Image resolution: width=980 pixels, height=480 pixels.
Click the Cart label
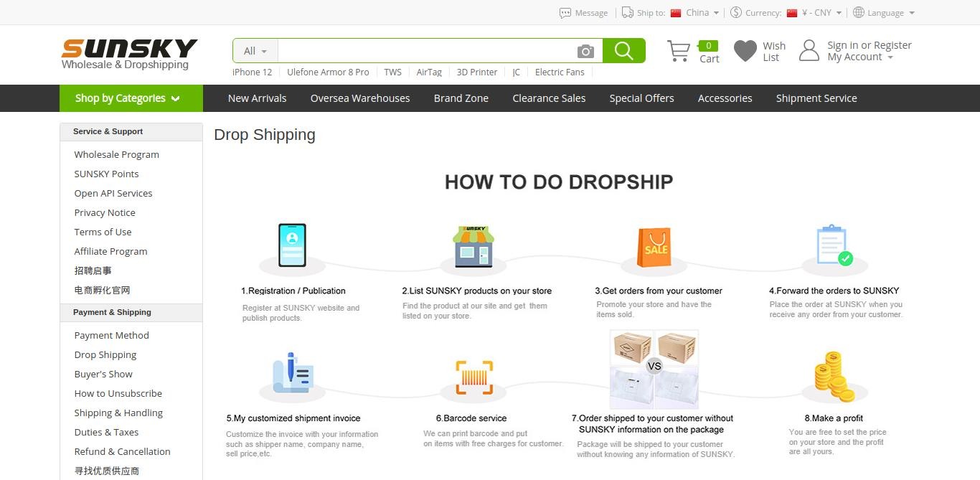[x=710, y=59]
